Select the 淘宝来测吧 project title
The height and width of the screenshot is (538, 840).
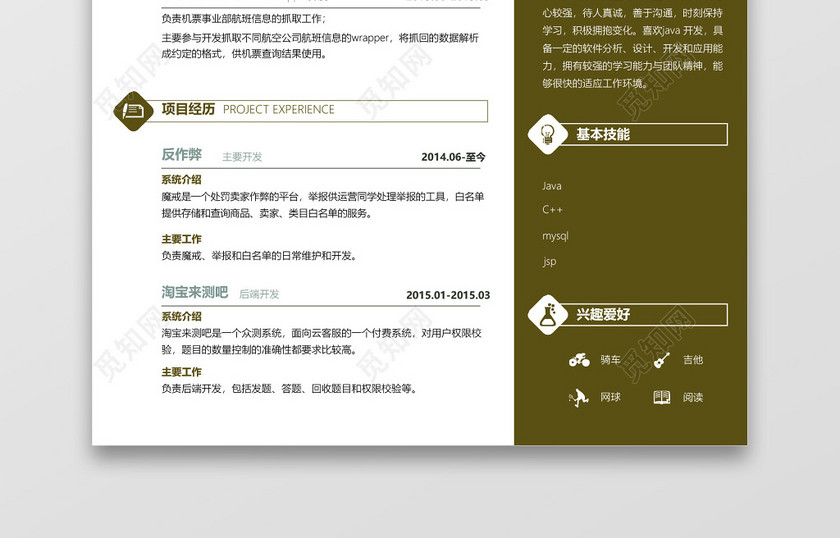point(195,292)
